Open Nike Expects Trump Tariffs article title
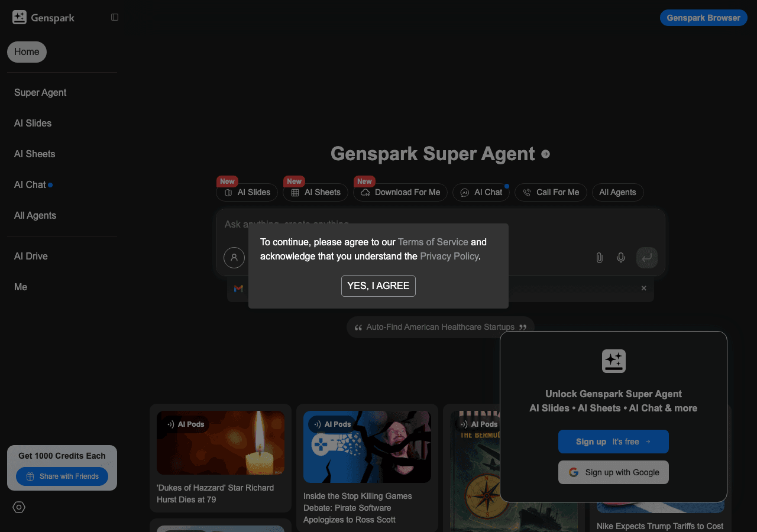The image size is (757, 532). [x=660, y=526]
